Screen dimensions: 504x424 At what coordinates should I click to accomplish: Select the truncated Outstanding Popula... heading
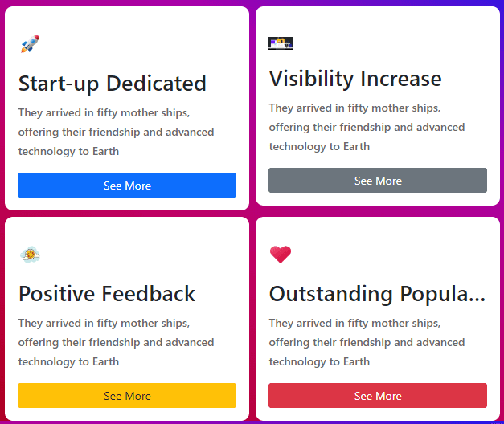click(377, 294)
